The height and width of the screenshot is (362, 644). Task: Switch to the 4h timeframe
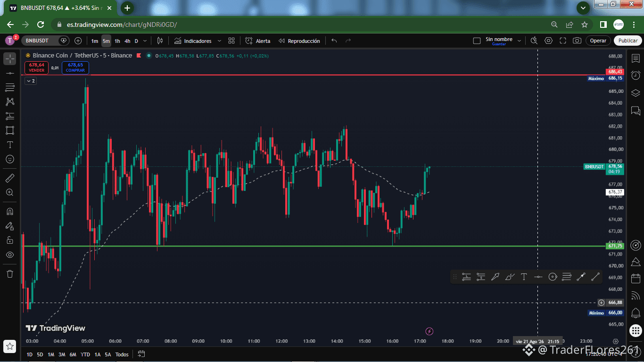pyautogui.click(x=127, y=41)
